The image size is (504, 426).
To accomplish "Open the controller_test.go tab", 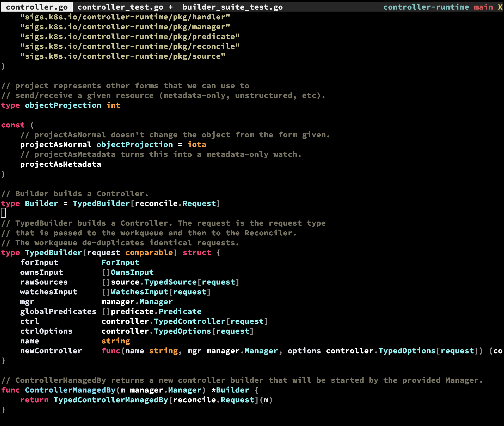I will pos(120,7).
